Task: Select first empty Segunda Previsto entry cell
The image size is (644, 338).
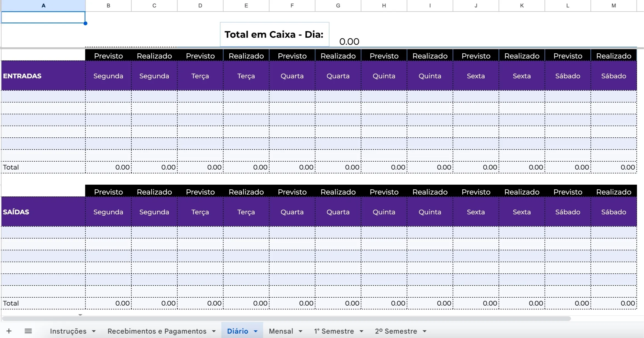Action: (108, 96)
